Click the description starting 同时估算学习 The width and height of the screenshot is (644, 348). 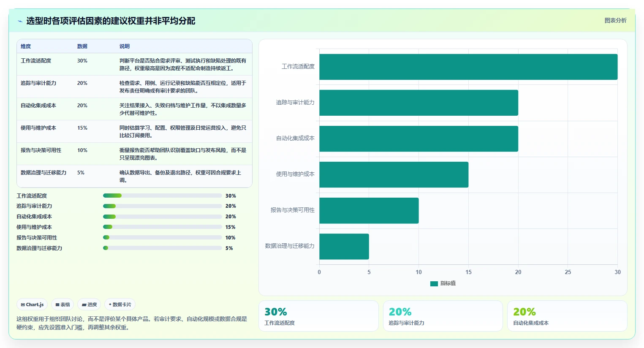click(x=183, y=132)
